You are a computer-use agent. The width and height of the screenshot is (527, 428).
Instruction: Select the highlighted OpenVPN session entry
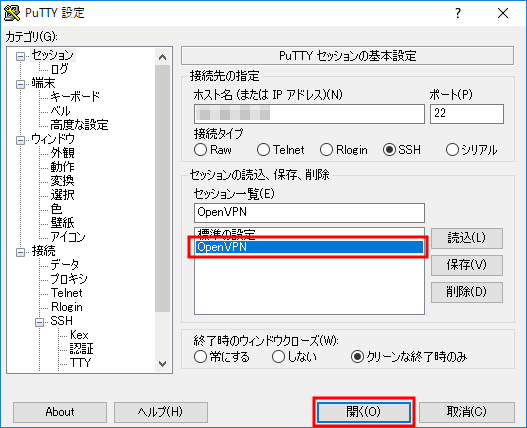click(x=309, y=247)
